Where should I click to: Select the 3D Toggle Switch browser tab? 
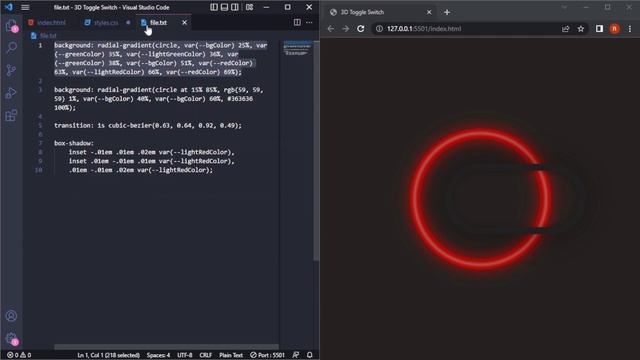[380, 12]
